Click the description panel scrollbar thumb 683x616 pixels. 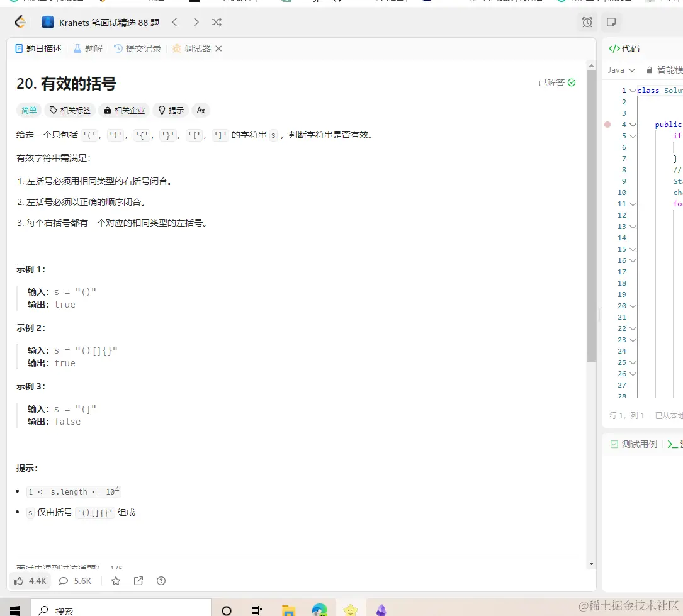591,216
